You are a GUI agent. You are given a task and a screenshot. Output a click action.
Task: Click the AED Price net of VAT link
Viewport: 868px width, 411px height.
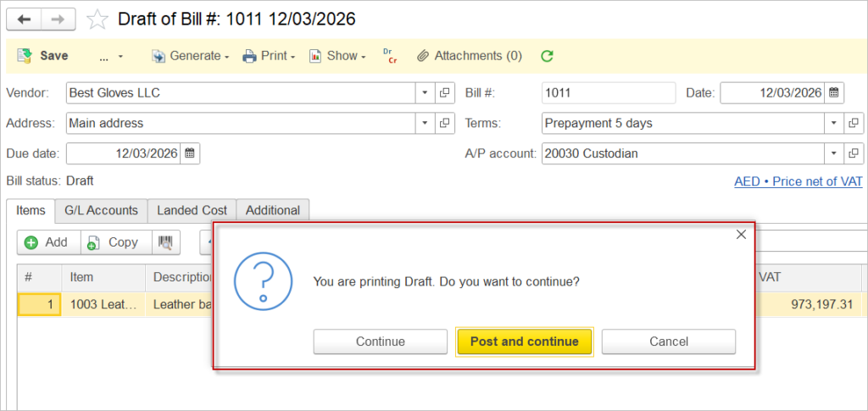798,181
